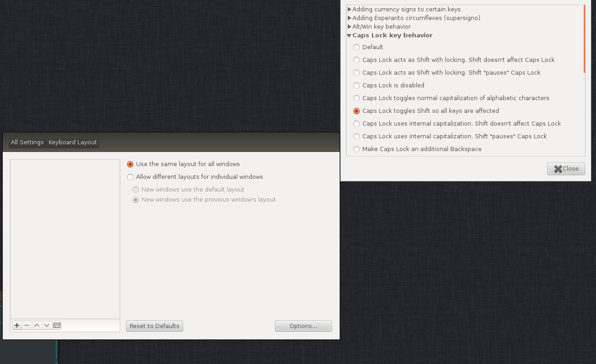Select Caps Lock toggles normal capitalization

pyautogui.click(x=357, y=98)
